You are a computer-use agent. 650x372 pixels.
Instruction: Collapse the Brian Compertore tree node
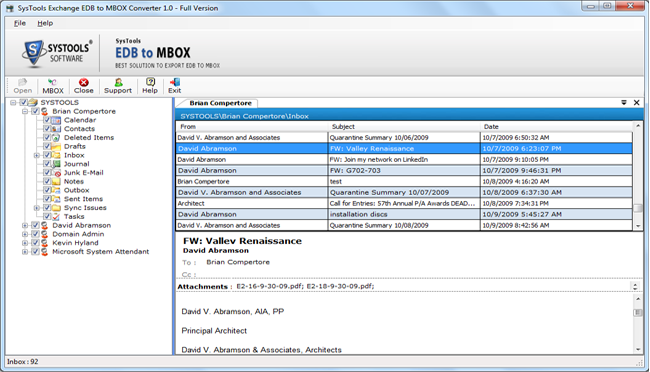click(x=25, y=111)
